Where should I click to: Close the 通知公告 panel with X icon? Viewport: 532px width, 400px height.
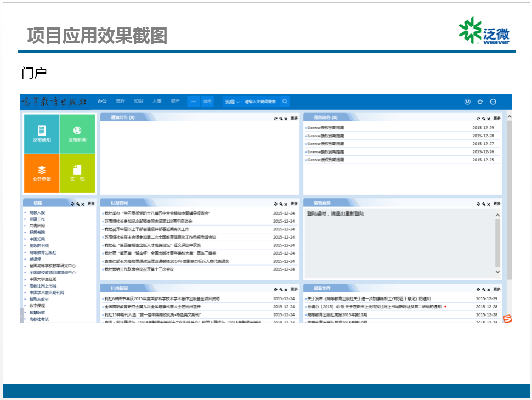[286, 118]
